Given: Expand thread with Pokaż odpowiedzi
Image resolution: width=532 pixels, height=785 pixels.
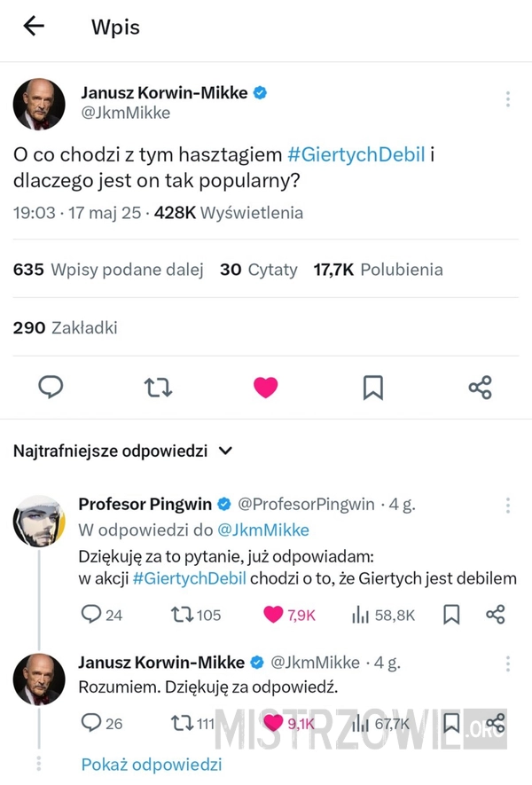Looking at the screenshot, I should coord(152,764).
